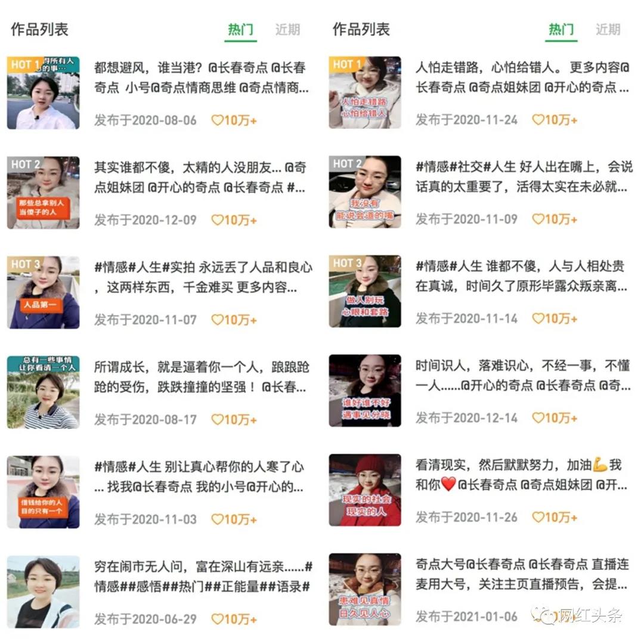Viewport: 644px width, 644px height.
Task: Open post titled 都想避风，谁当港?
Action: click(202, 78)
